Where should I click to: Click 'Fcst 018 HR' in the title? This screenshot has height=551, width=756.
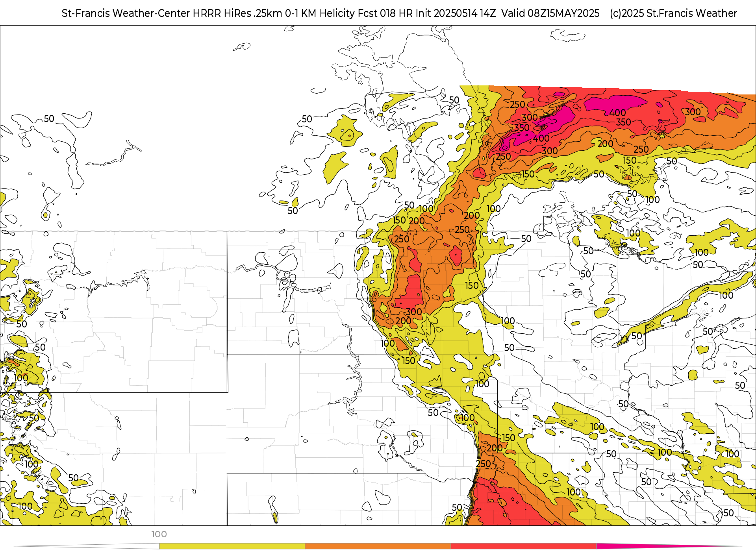[385, 13]
